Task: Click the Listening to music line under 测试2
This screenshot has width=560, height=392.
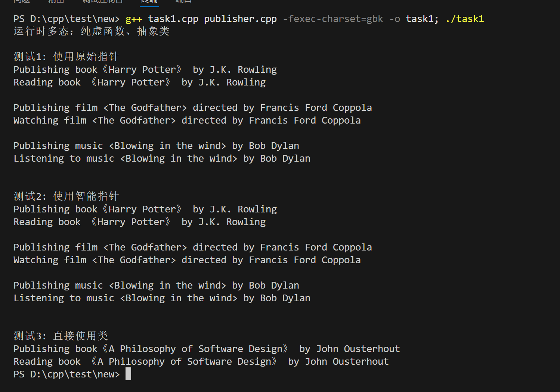Action: (162, 298)
